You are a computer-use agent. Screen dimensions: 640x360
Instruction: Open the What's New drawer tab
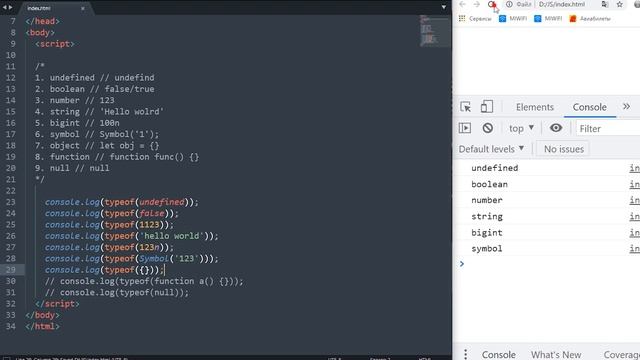pyautogui.click(x=556, y=354)
